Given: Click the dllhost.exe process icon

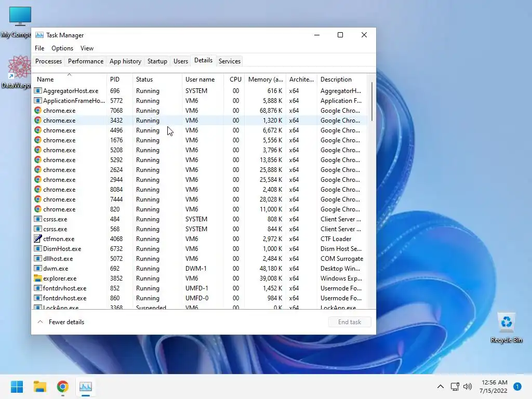Looking at the screenshot, I should click(x=37, y=259).
